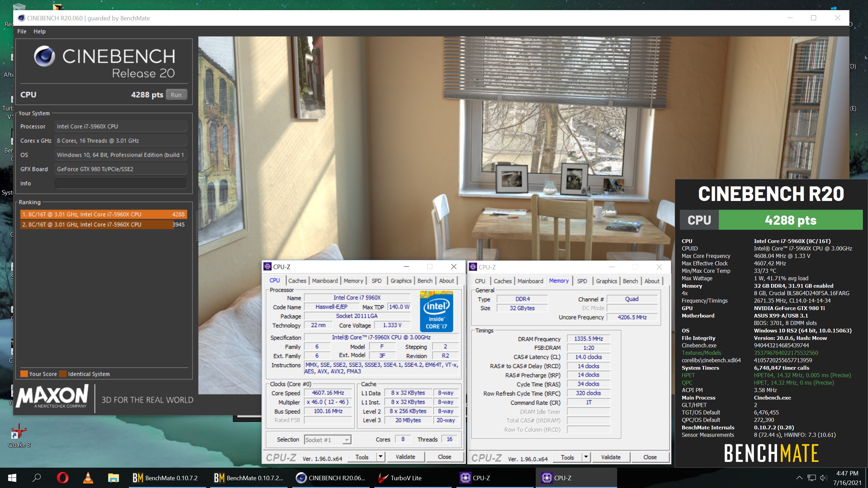868x488 pixels.
Task: Launch Opera browser from taskbar
Action: (62, 478)
